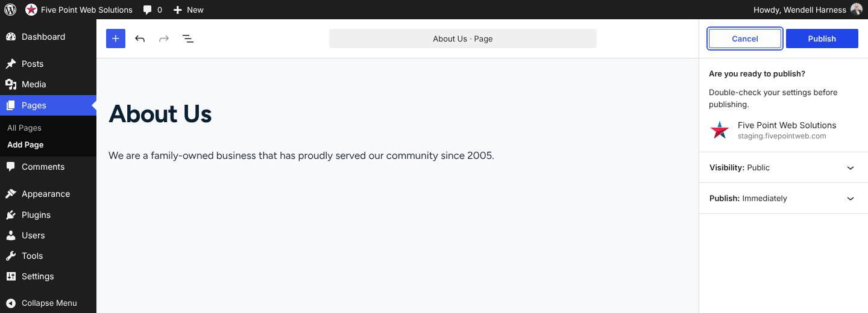Screen dimensions: 868x313
Task: Toggle the block inserter plus button
Action: 116,39
